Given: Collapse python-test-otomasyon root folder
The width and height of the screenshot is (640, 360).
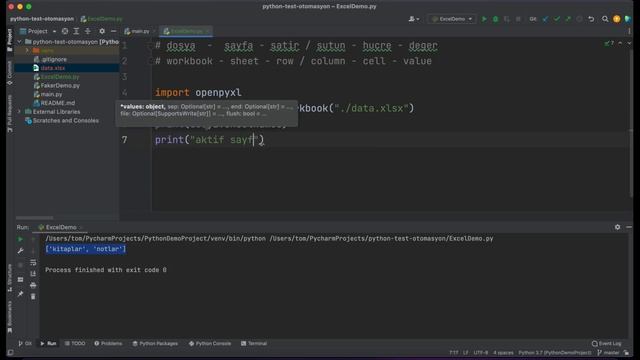Looking at the screenshot, I should click(19, 42).
